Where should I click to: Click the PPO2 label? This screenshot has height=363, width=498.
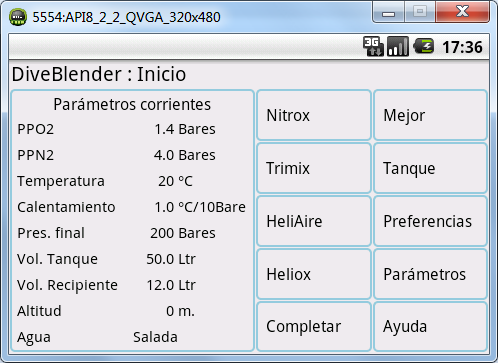36,129
